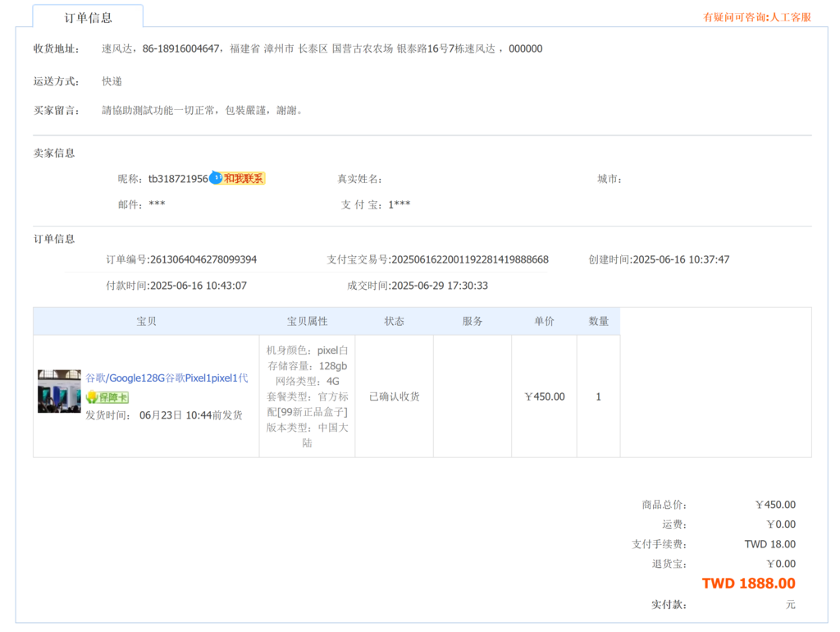Click the ￥450.00 unit price cell
The width and height of the screenshot is (840, 632).
click(x=545, y=396)
